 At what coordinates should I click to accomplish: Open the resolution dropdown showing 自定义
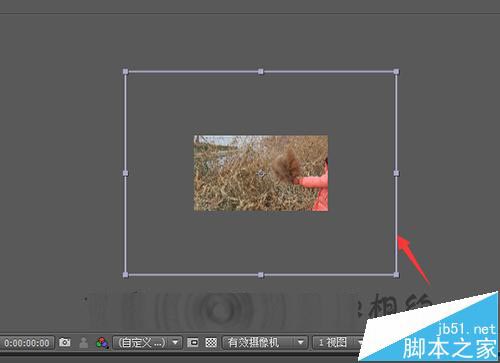point(147,342)
